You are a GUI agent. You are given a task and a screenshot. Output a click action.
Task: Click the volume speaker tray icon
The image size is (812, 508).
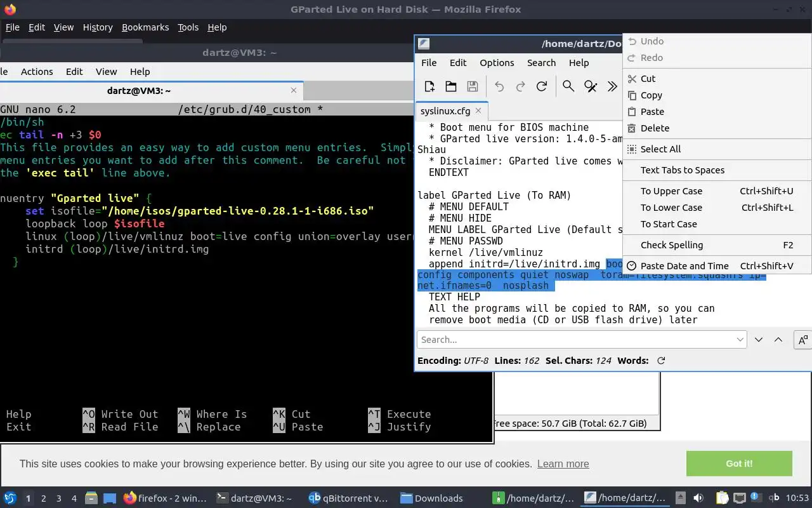point(698,498)
